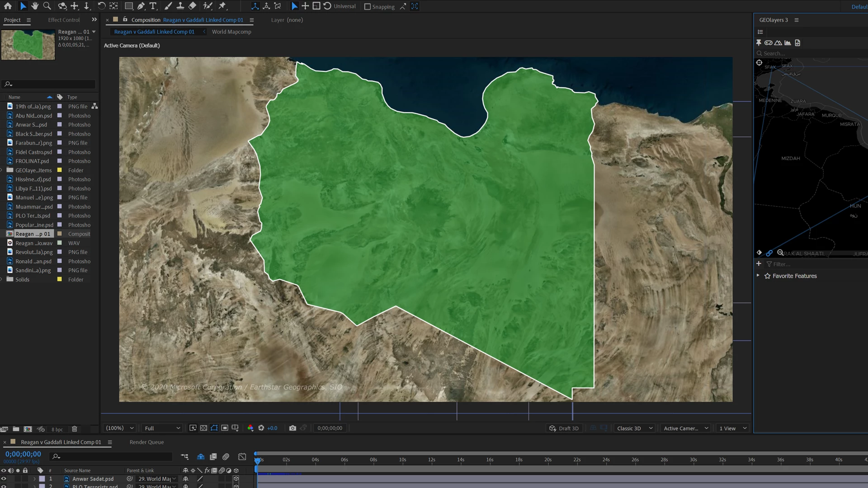Select the Rotation tool
Screen dimensions: 868x488
click(x=101, y=6)
